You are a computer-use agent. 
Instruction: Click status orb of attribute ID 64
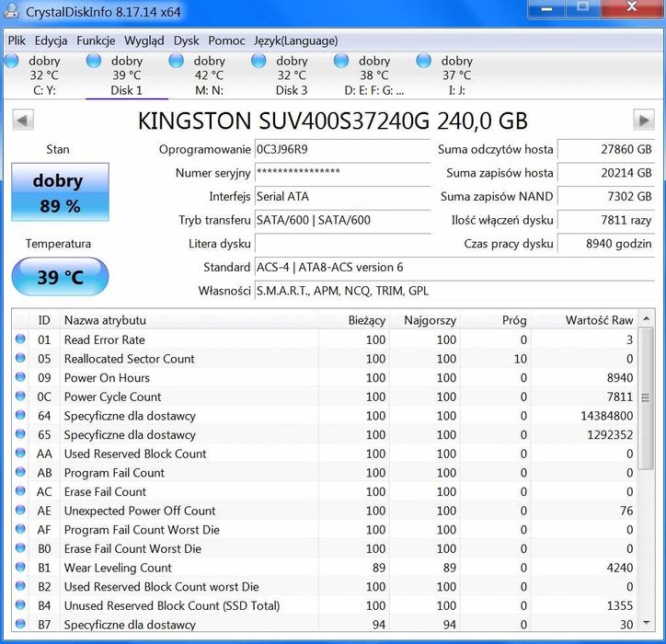[x=20, y=415]
